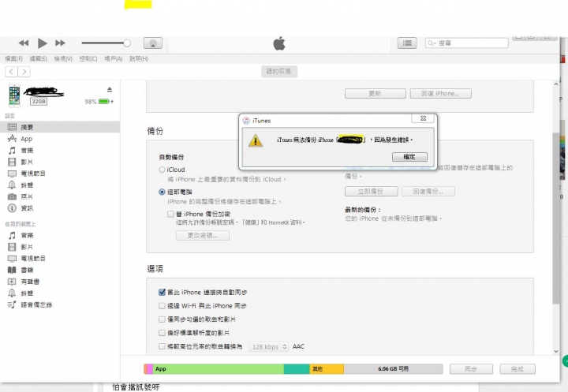Screen dimensions: 568x392
Task: Open the 控制(C) menu
Action: coord(88,58)
